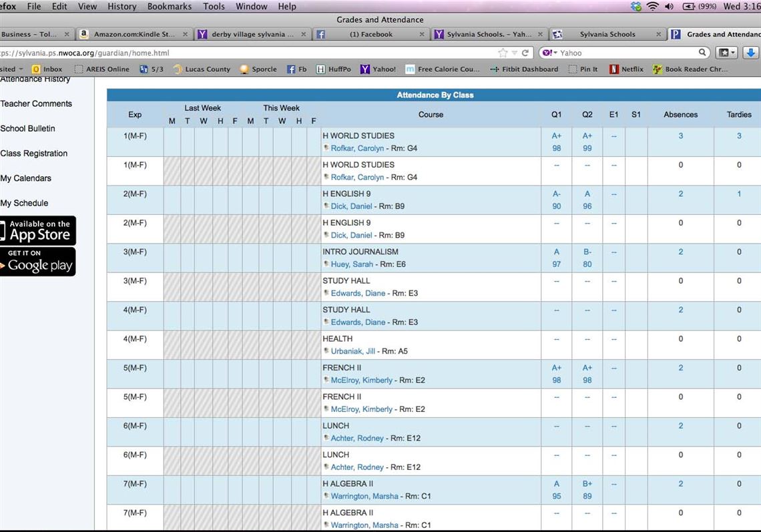Click the Wi-Fi status icon
The width and height of the screenshot is (761, 532).
pyautogui.click(x=652, y=6)
